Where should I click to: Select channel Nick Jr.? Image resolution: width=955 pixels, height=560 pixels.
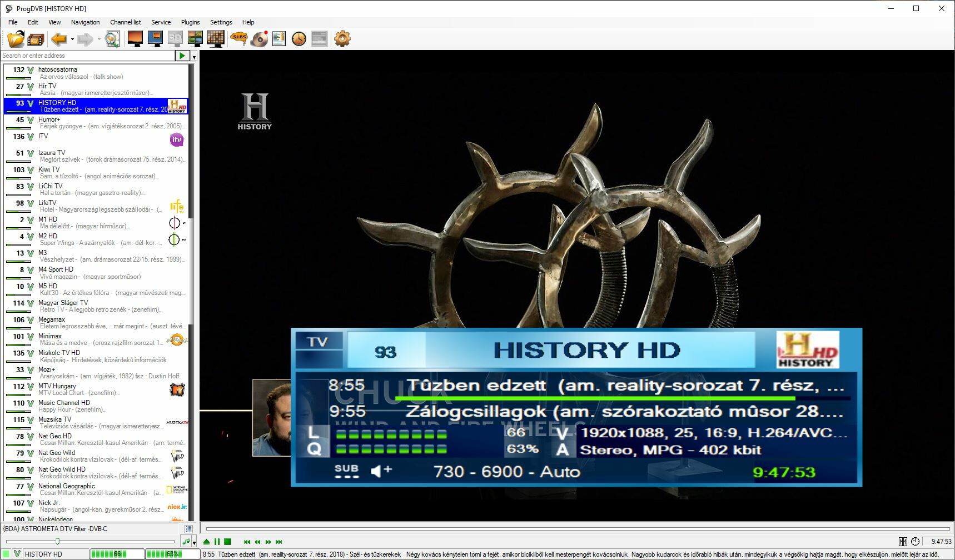tap(96, 506)
